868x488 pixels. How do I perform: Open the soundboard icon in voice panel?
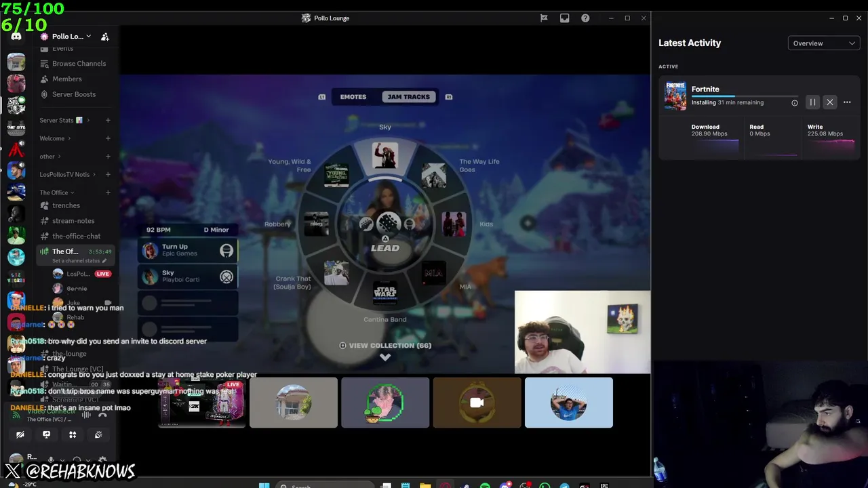tap(98, 434)
